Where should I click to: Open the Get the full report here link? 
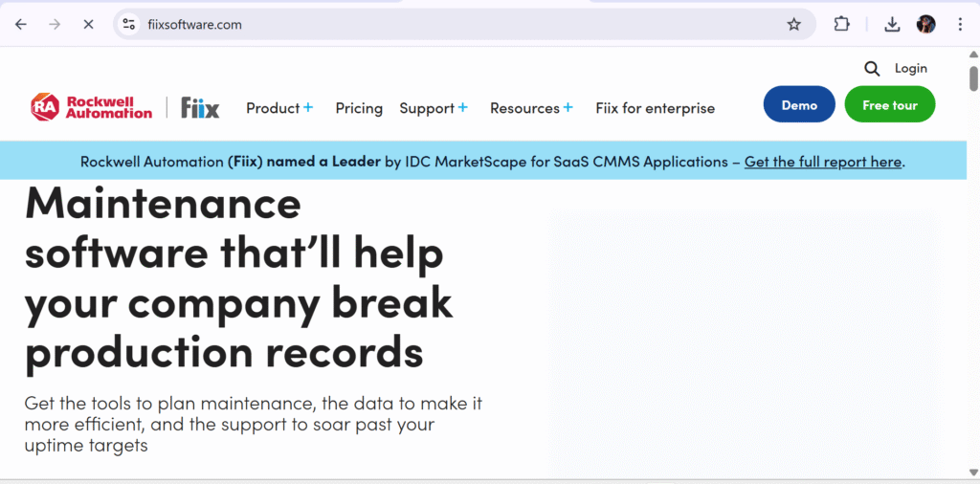822,162
